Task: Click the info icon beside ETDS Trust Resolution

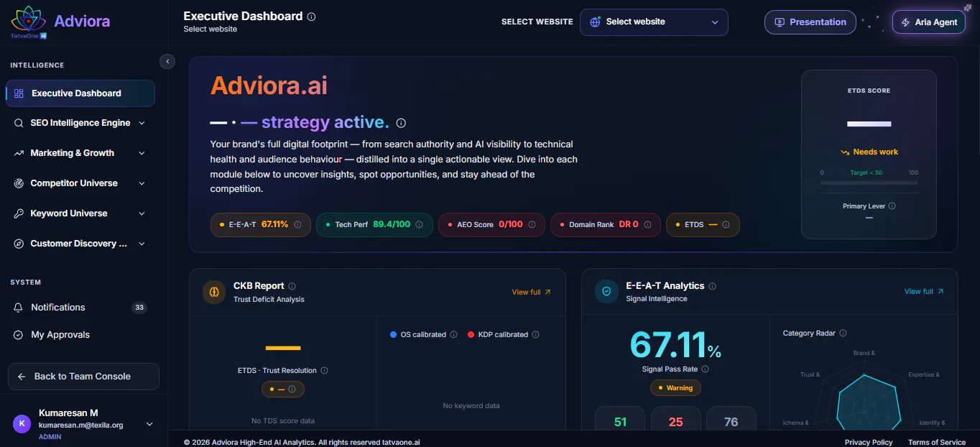Action: tap(324, 371)
